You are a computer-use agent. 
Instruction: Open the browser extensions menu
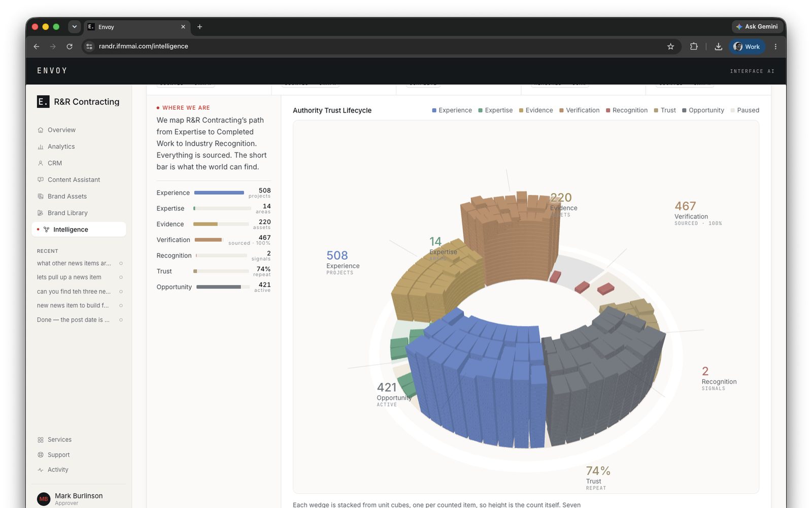[x=694, y=46]
